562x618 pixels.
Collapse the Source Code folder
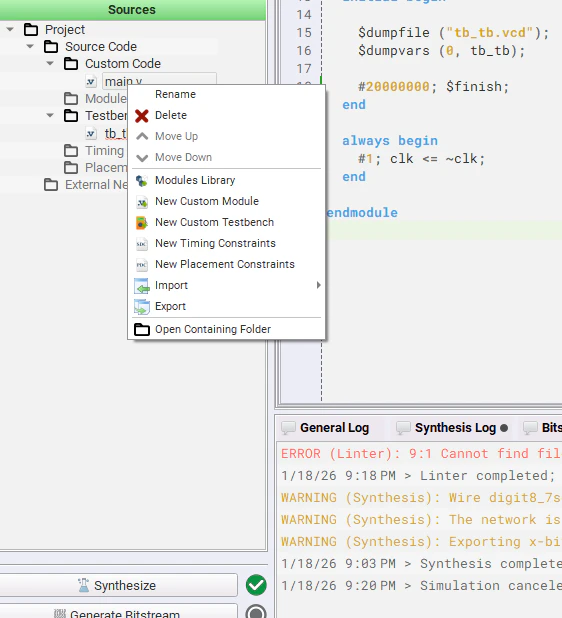[30, 47]
